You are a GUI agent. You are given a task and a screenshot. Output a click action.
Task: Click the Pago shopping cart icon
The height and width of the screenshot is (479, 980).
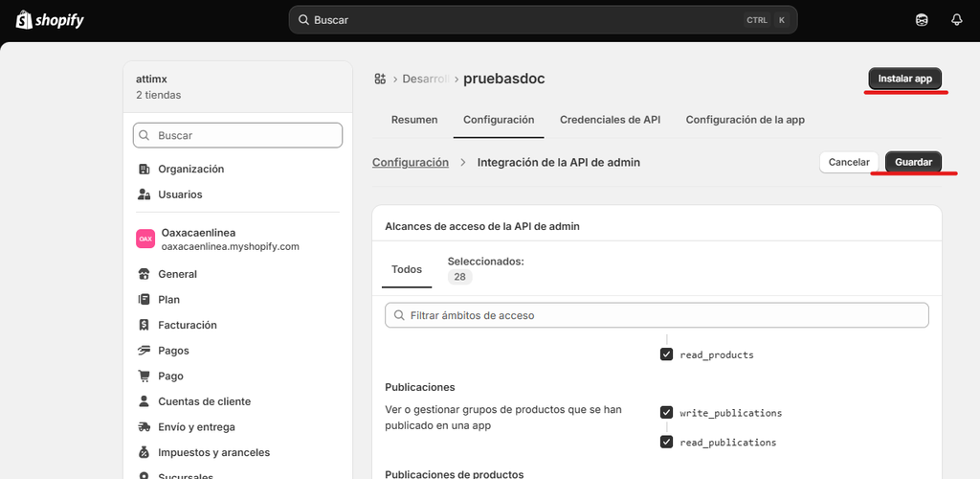point(144,376)
